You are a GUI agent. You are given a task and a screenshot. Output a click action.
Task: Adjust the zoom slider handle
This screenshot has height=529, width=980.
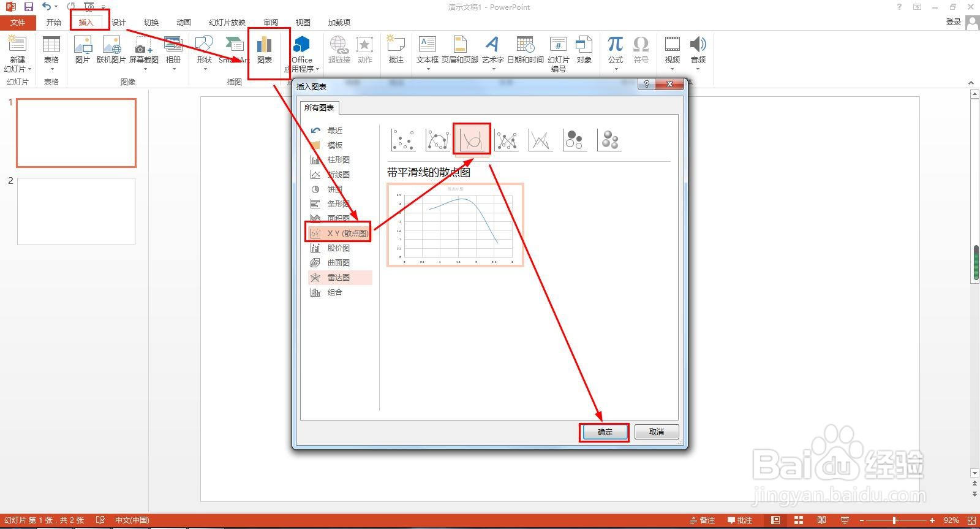pos(895,520)
